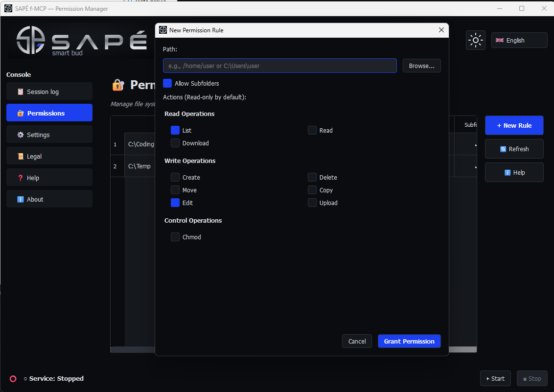The image size is (554, 392).
Task: Open the Settings sidebar page
Action: 49,135
